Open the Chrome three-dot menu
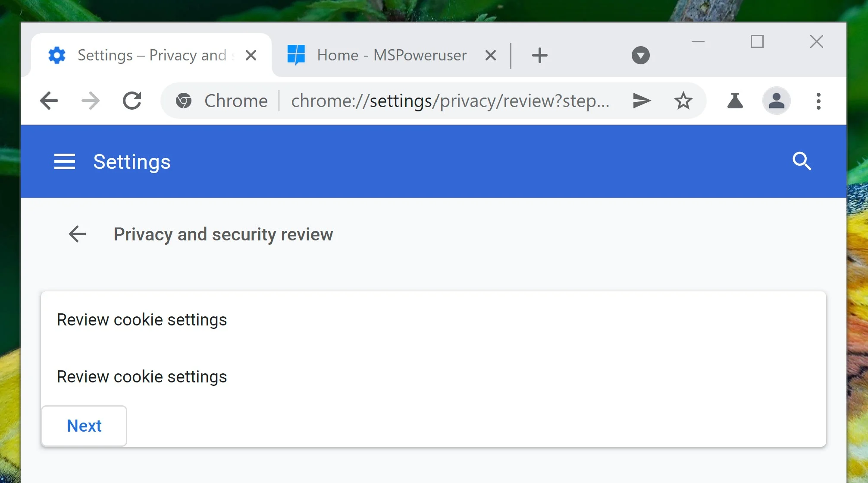Screen dimensions: 868x483 pos(818,101)
